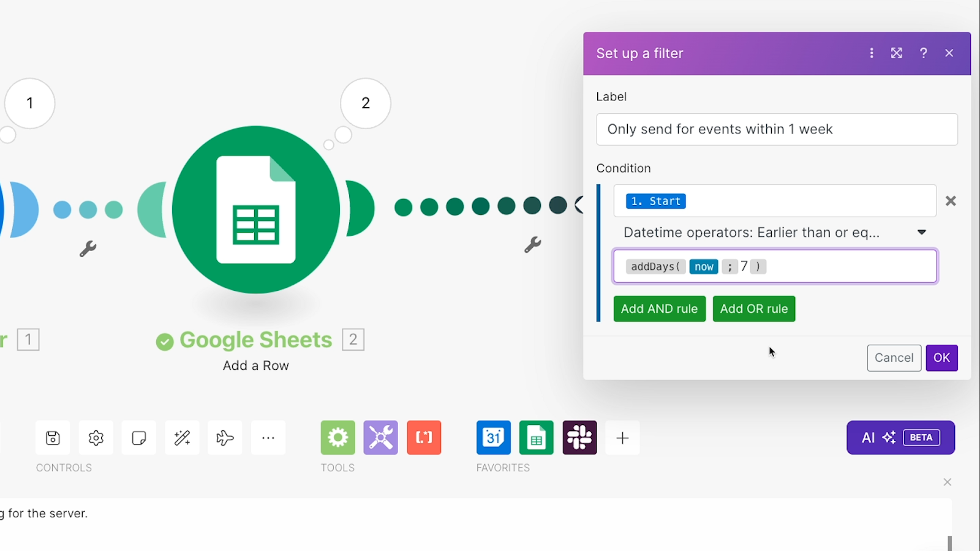Click wrench under route after Google Sheets
The width and height of the screenshot is (980, 551).
533,245
